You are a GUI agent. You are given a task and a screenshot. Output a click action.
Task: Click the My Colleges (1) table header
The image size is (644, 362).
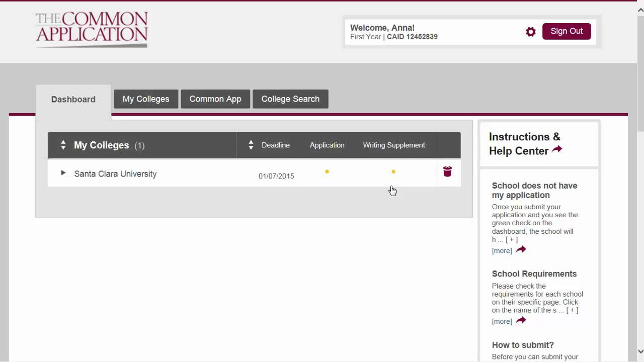pyautogui.click(x=109, y=145)
